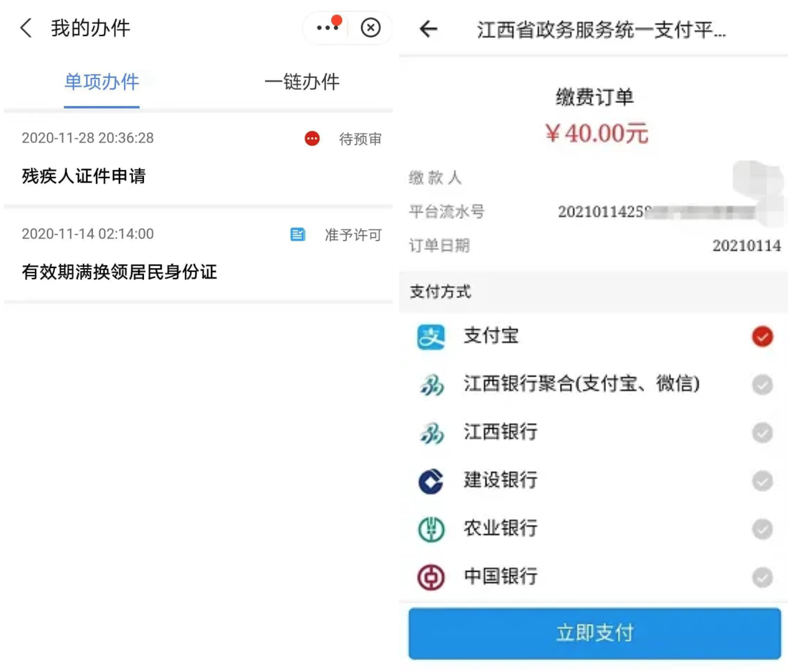Tap the 待预审 status label

[360, 139]
